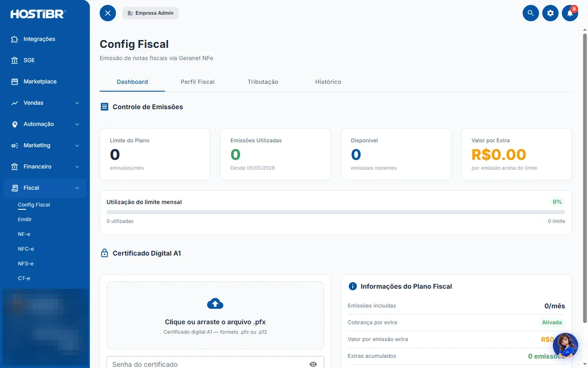
Task: Open NF-e in the sidebar
Action: [24, 234]
